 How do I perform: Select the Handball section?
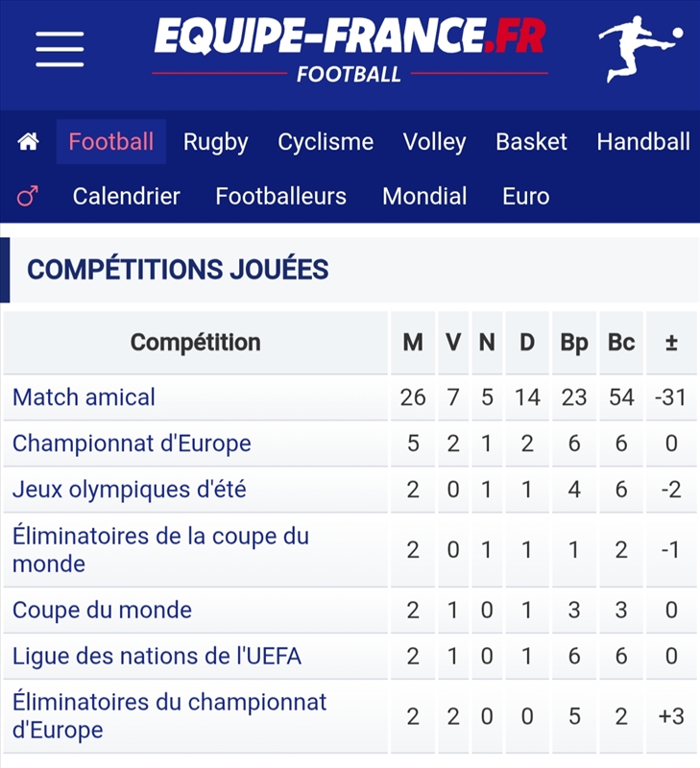coord(643,142)
